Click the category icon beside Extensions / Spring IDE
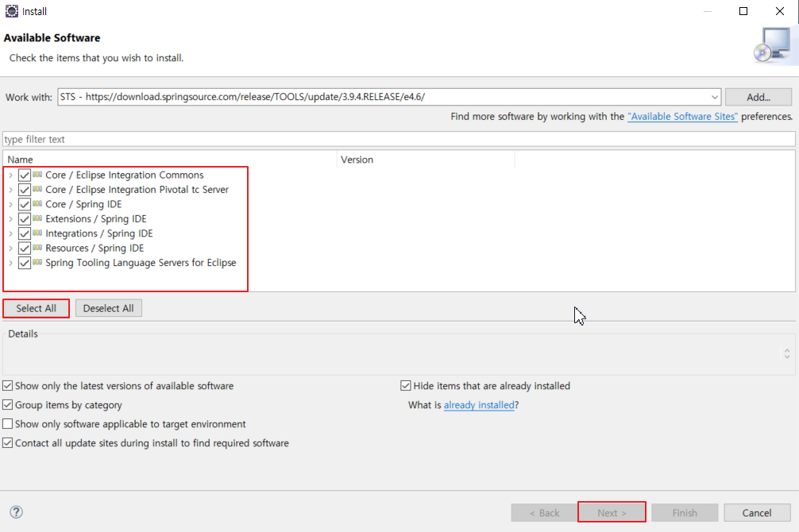This screenshot has width=799, height=532. coord(37,218)
